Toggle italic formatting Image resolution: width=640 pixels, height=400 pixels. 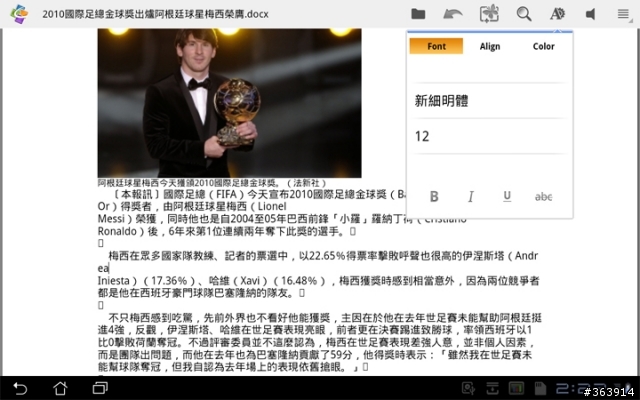coord(471,197)
